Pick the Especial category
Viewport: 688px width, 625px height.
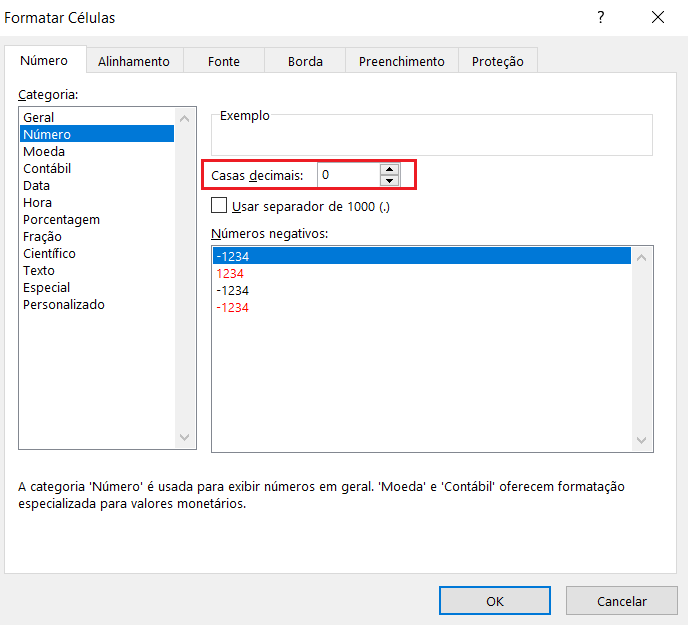(97, 287)
